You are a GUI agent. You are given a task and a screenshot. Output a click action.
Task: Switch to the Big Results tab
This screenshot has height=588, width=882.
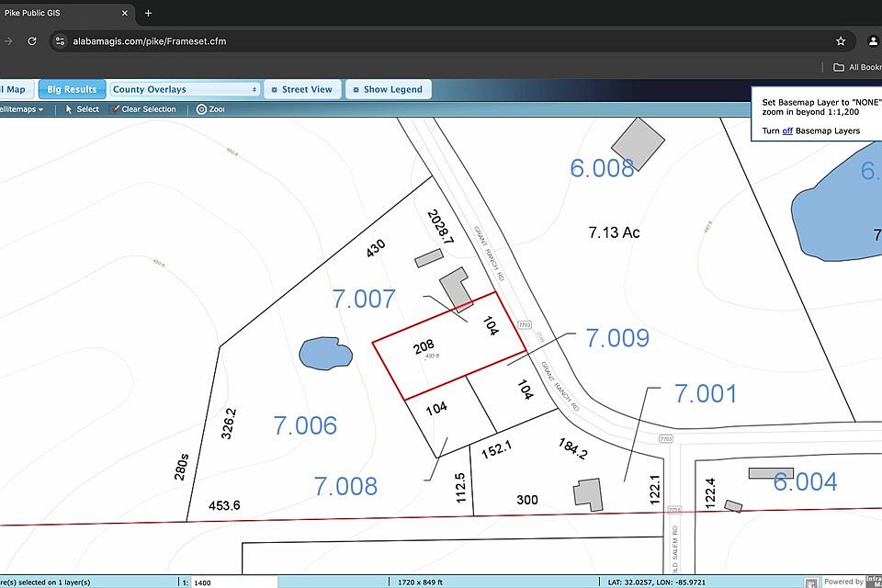click(73, 89)
